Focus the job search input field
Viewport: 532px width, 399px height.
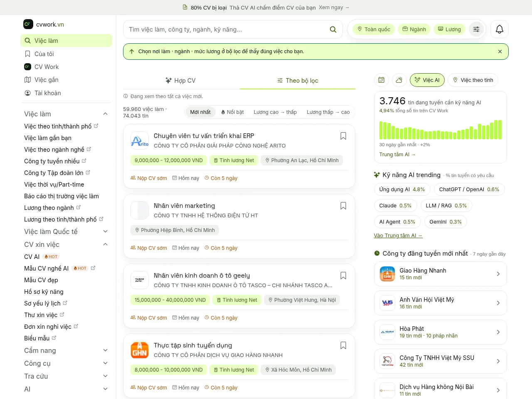227,30
